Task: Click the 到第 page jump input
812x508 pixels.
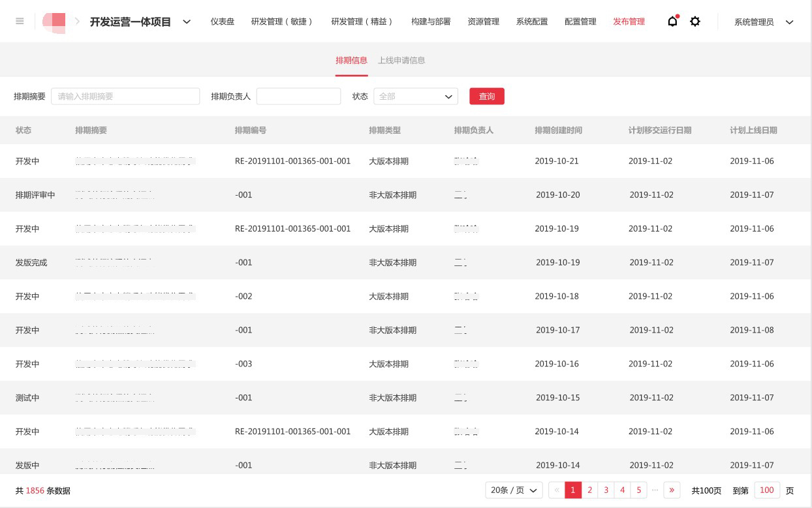Action: (767, 490)
